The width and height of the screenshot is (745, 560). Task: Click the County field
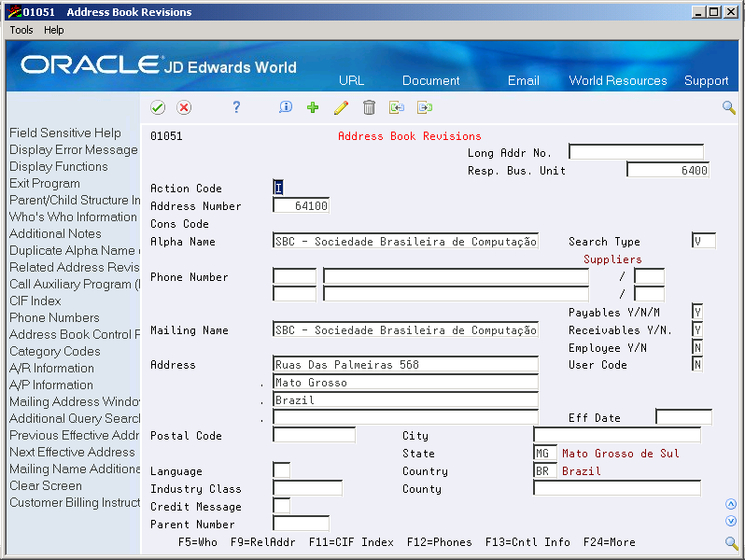pos(617,488)
